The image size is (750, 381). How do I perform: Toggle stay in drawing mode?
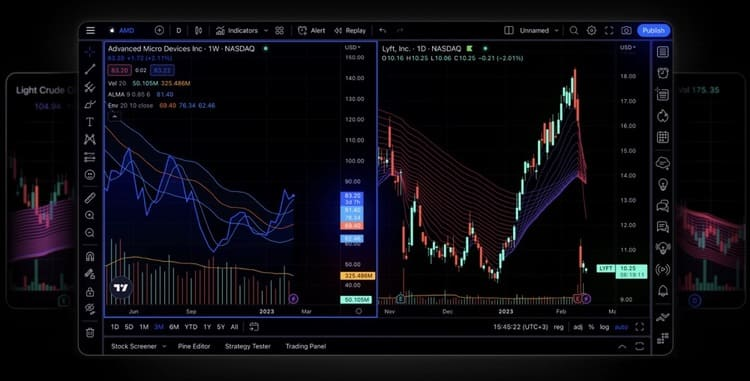coord(90,274)
